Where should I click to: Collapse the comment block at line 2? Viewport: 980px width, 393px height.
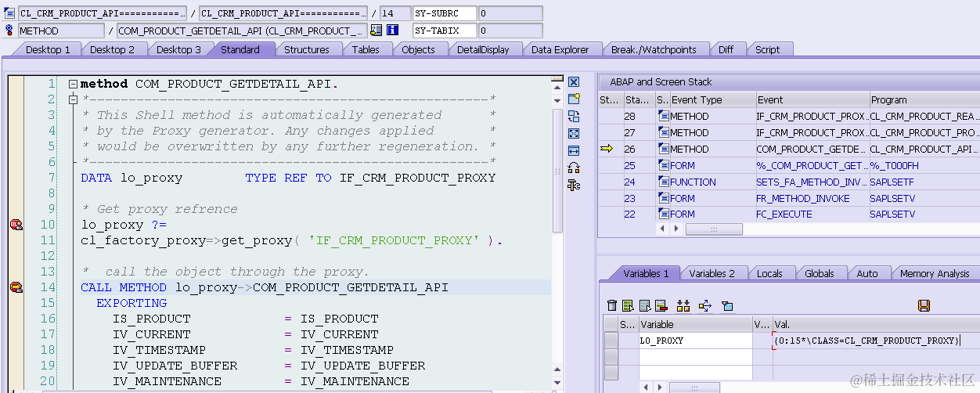73,99
